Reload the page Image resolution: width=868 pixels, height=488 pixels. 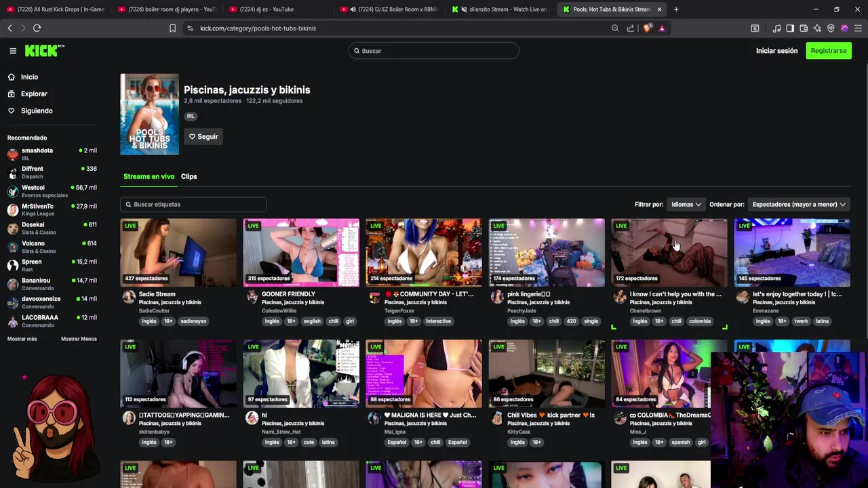pyautogui.click(x=37, y=28)
